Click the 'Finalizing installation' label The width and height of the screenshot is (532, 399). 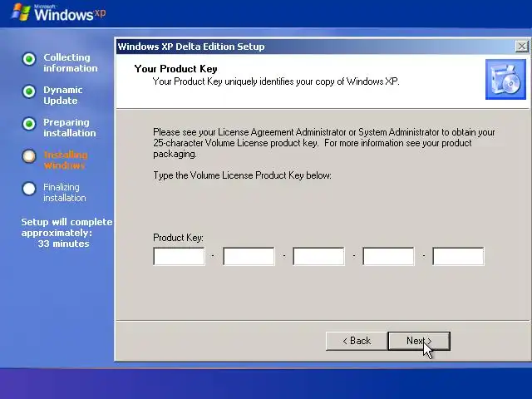(x=65, y=192)
